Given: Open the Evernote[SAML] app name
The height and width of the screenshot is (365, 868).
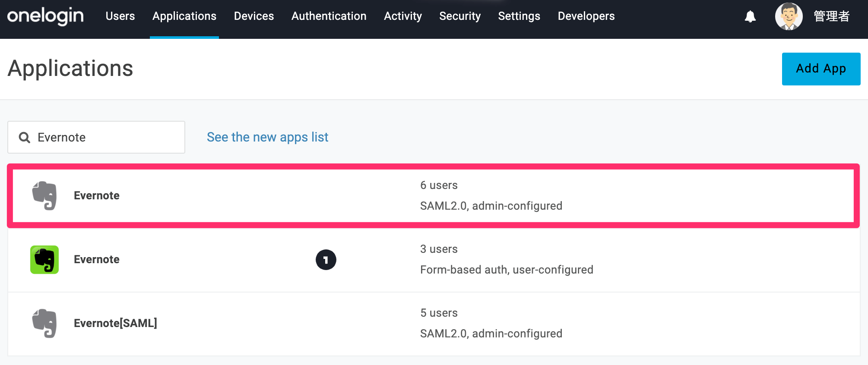Looking at the screenshot, I should tap(115, 323).
